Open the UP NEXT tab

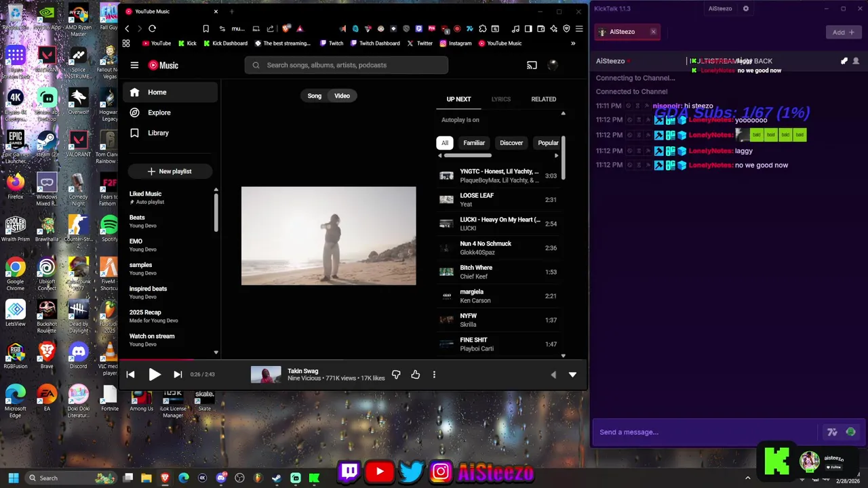tap(458, 99)
